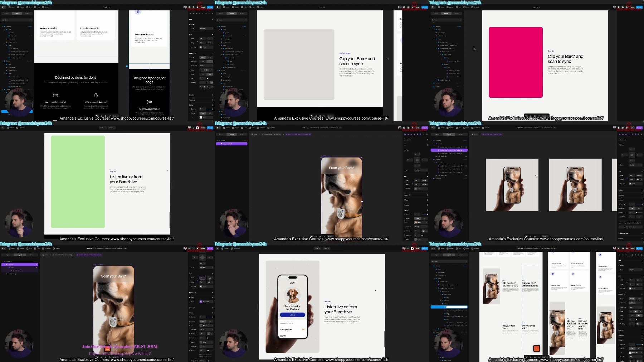The height and width of the screenshot is (362, 644).
Task: Open settings gear in orange-badge frame top bar
Action: point(623,248)
